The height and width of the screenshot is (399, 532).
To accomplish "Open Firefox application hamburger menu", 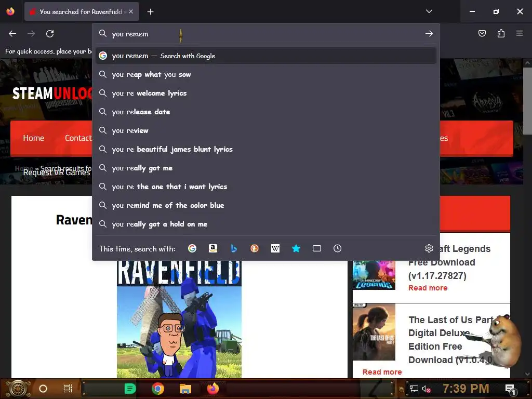I will click(x=519, y=33).
